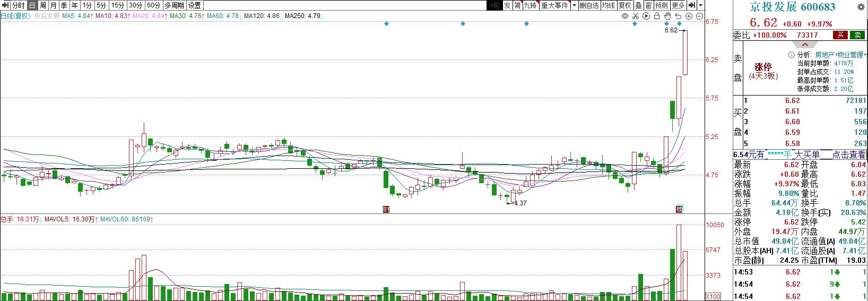Screen dimensions: 868x301
Task: Select buy level 2 price 6.61
Action: [792, 111]
